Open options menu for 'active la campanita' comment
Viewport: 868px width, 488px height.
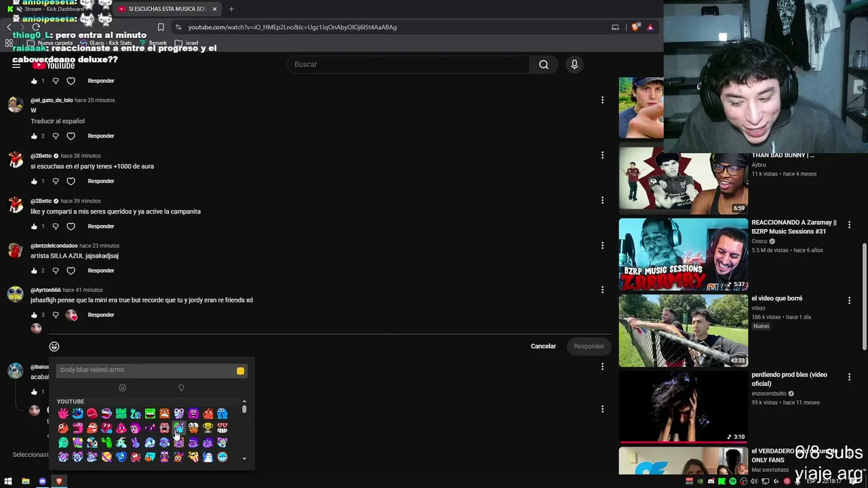tap(602, 201)
